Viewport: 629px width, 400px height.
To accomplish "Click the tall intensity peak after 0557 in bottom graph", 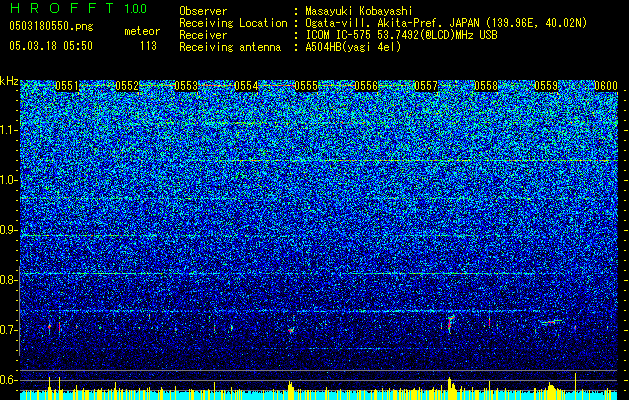I will (x=450, y=388).
